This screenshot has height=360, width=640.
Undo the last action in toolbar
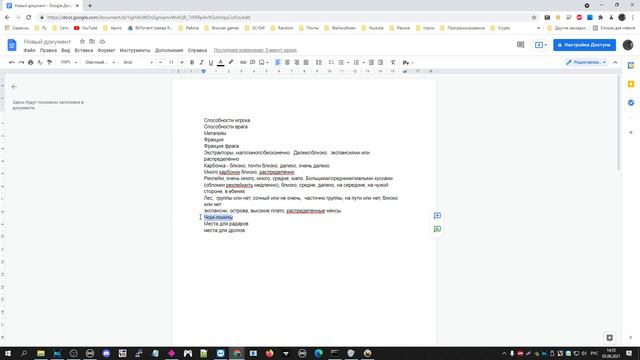(x=12, y=62)
